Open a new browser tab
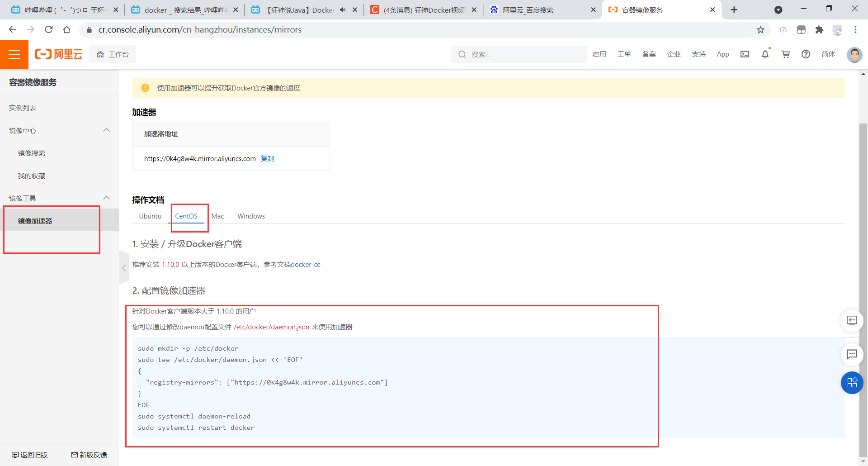 pyautogui.click(x=734, y=10)
